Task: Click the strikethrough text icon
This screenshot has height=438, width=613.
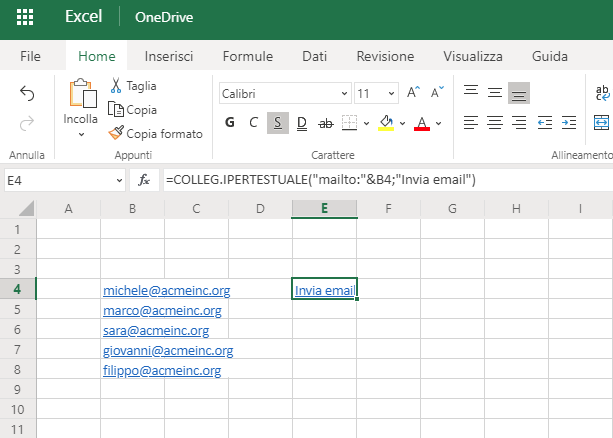Action: pyautogui.click(x=325, y=123)
